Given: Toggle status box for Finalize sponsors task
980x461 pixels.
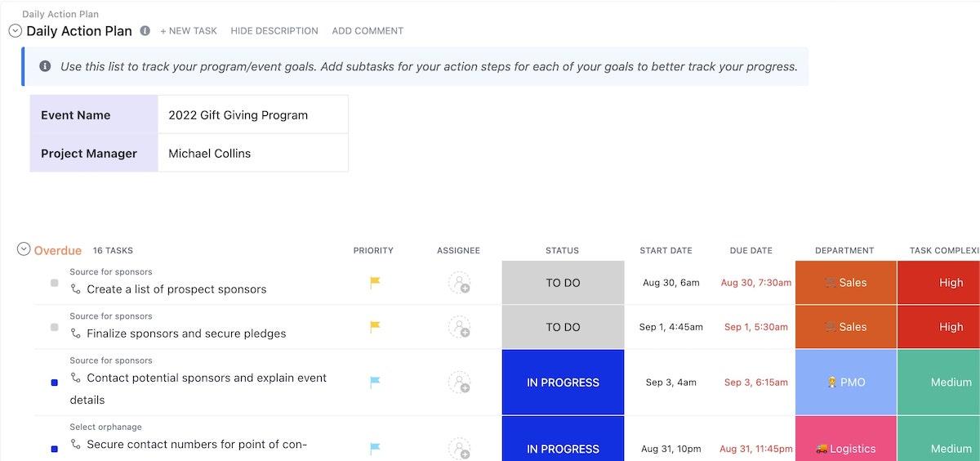Looking at the screenshot, I should (x=55, y=327).
